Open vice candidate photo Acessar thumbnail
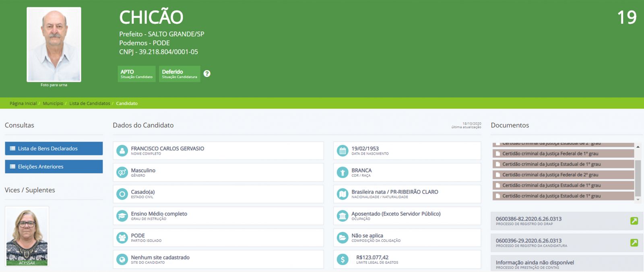Image resolution: width=644 pixels, height=272 pixels. click(27, 237)
